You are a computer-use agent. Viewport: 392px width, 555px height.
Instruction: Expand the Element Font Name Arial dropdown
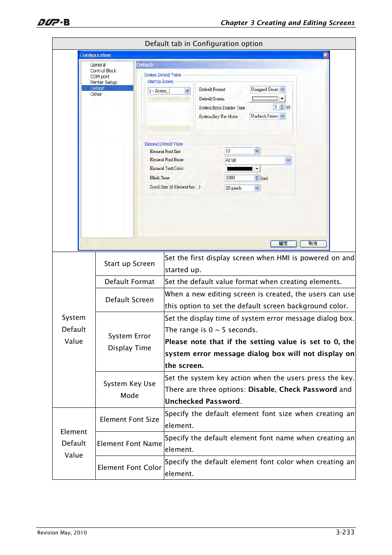(x=288, y=160)
